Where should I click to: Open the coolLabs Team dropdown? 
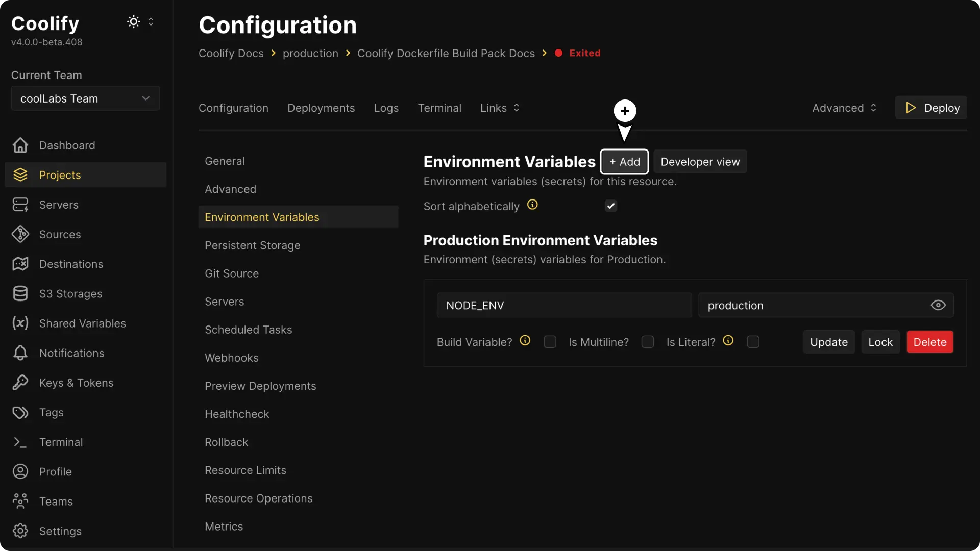[x=85, y=98]
